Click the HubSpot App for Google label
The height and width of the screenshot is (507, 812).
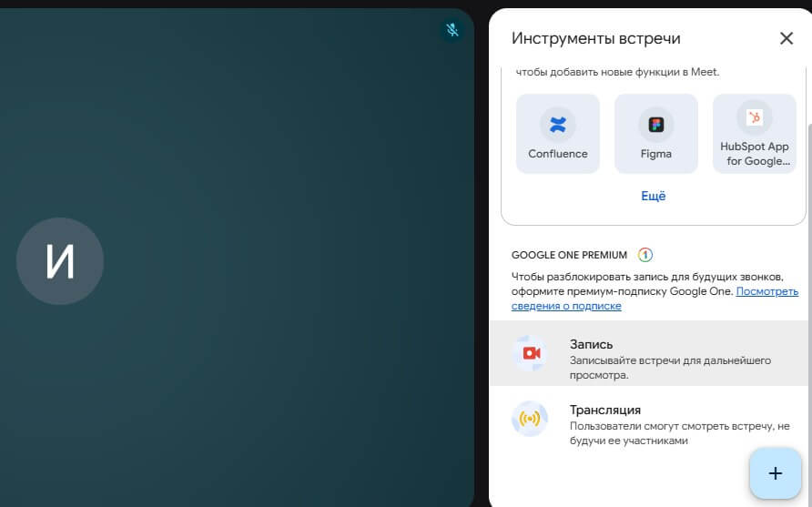[x=754, y=154]
